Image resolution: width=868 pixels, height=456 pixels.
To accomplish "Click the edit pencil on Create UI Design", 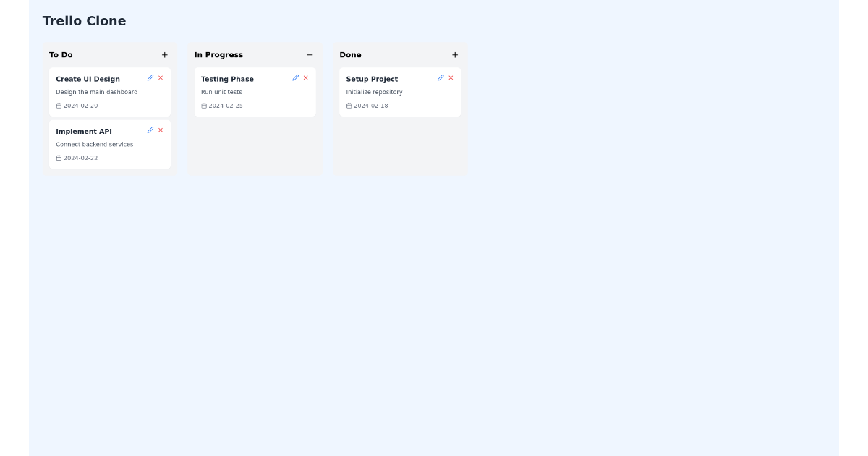I will [150, 77].
